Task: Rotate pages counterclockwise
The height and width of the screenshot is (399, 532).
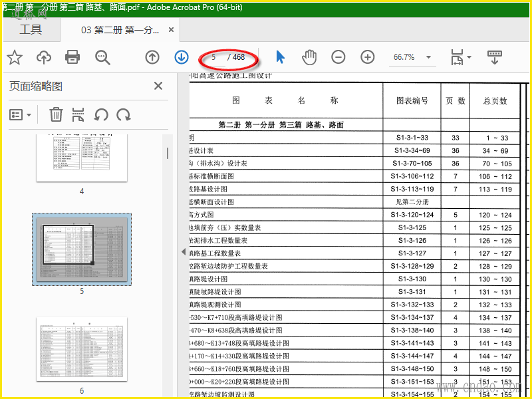Action: coord(101,114)
